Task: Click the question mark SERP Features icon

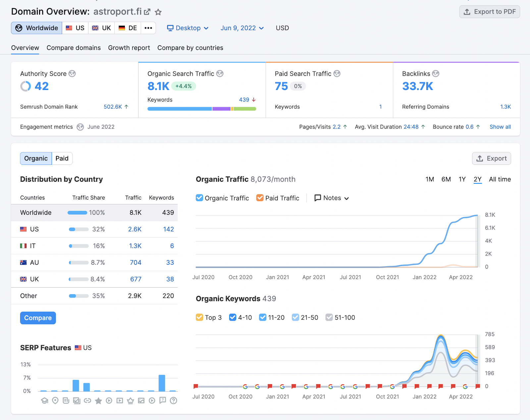Action: 173,401
